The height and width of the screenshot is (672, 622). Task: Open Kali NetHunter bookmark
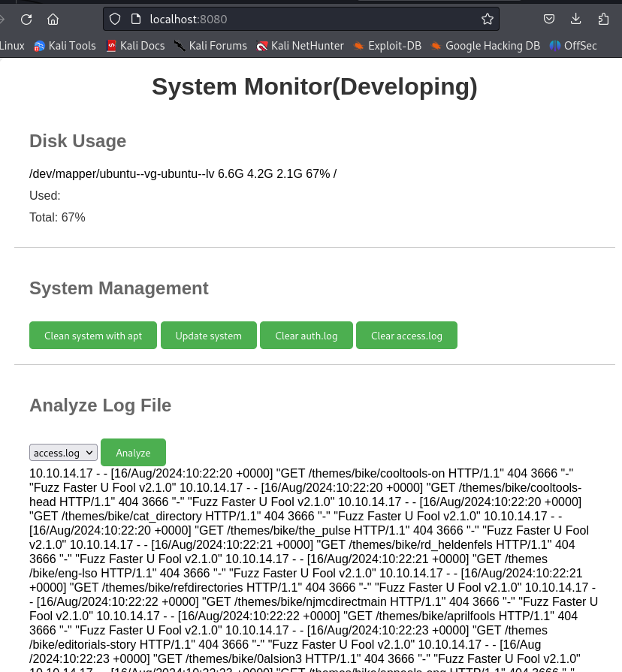click(x=300, y=46)
